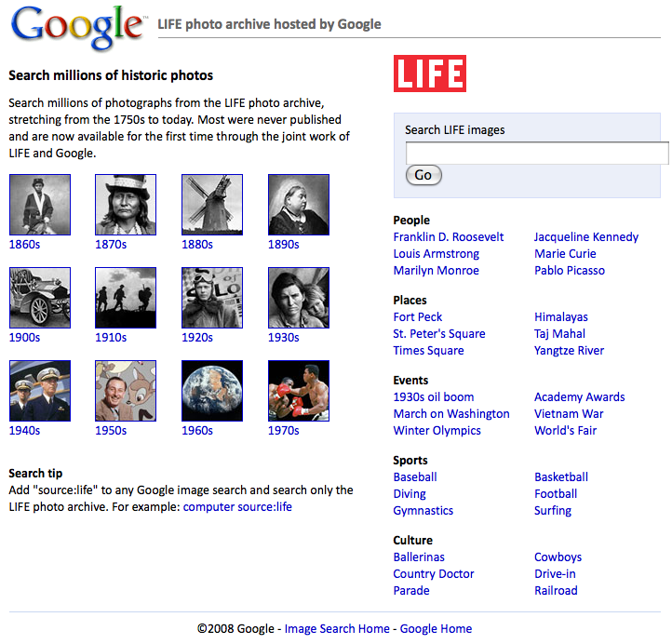View World's Fair photos
Screen dimensions: 672x644
(565, 431)
